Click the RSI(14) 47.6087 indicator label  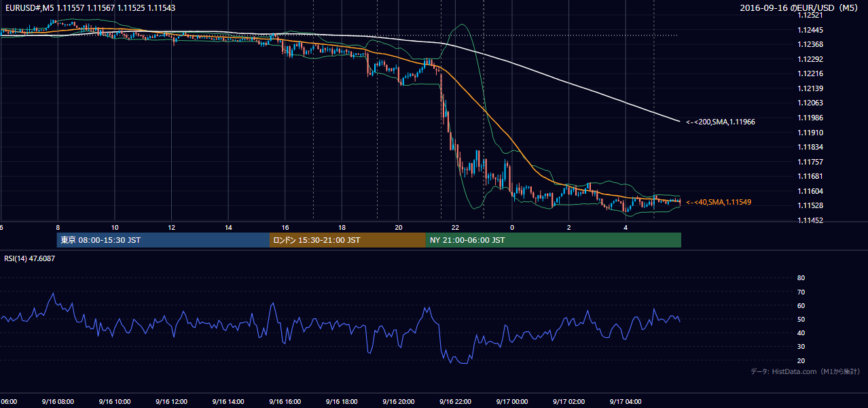(x=30, y=258)
